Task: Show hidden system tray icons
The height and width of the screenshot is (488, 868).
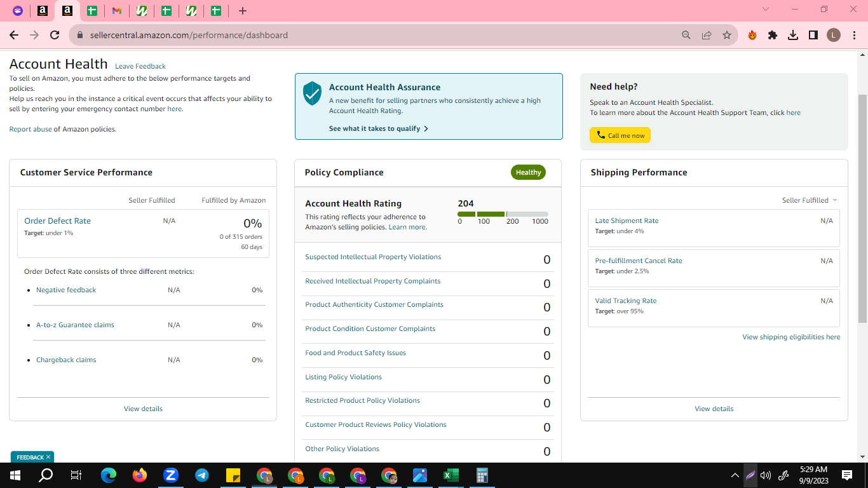Action: tap(735, 475)
